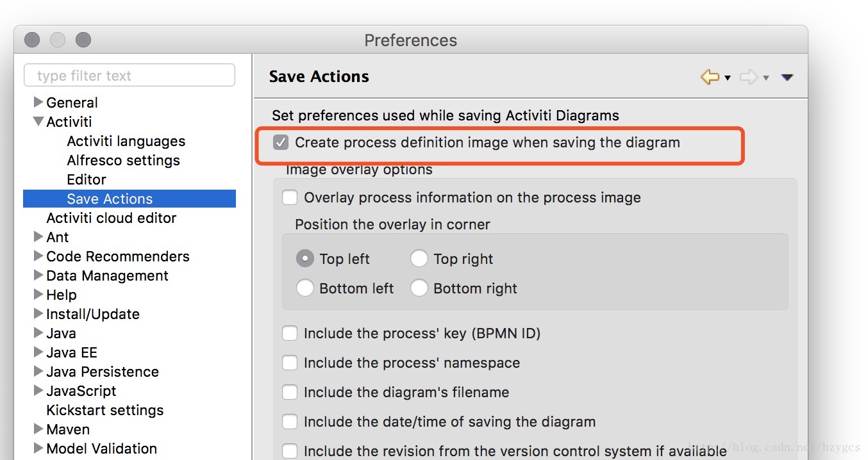Expand the Java Persistence node

tap(38, 371)
